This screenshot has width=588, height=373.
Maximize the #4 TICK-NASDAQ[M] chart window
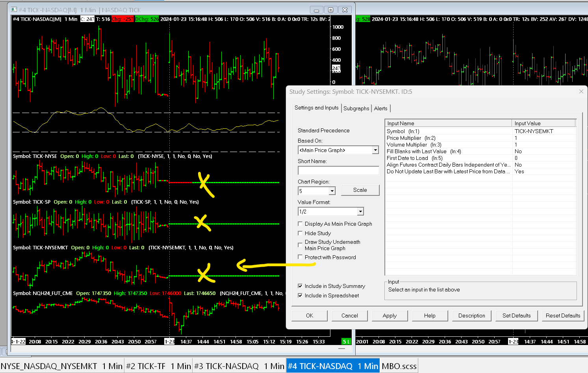[330, 10]
